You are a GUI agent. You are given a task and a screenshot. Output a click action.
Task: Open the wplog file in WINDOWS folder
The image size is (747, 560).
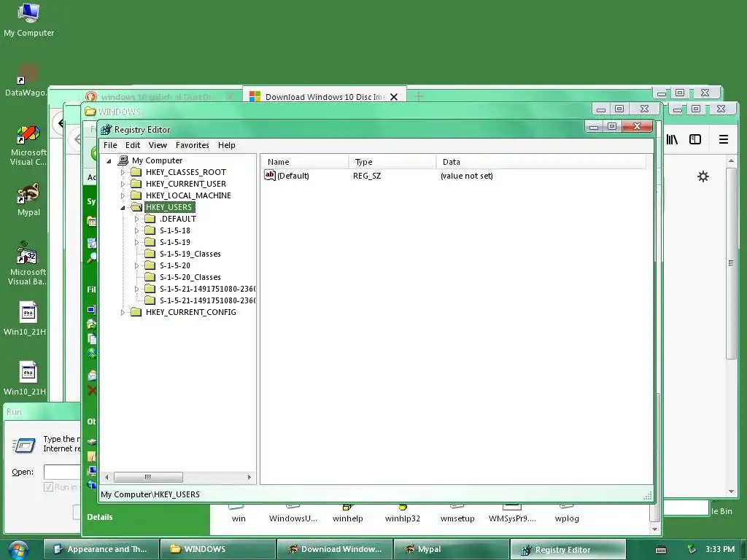point(567,514)
